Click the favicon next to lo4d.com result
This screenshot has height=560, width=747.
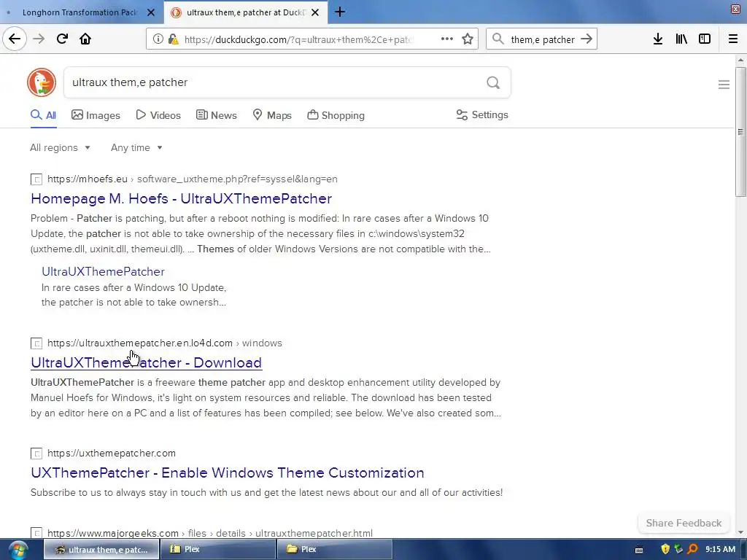[x=36, y=343]
